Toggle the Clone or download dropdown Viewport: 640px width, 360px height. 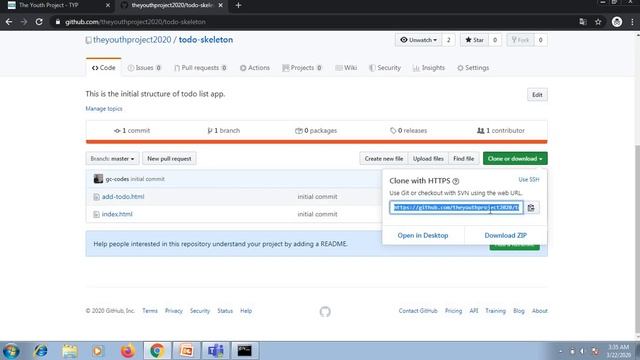click(x=515, y=158)
